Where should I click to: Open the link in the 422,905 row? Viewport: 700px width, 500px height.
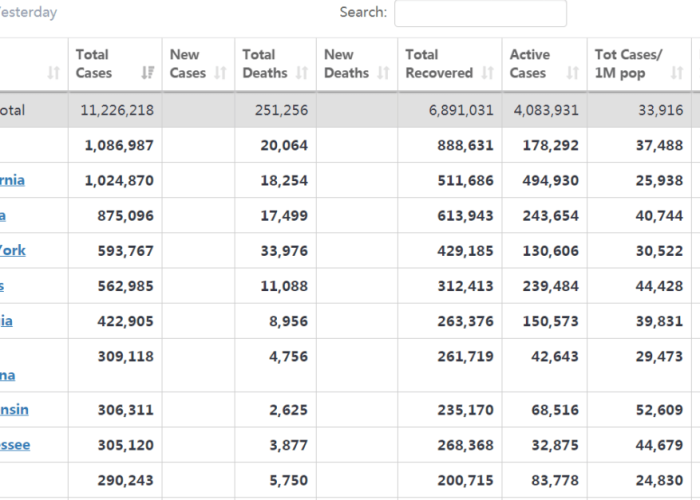coord(6,321)
